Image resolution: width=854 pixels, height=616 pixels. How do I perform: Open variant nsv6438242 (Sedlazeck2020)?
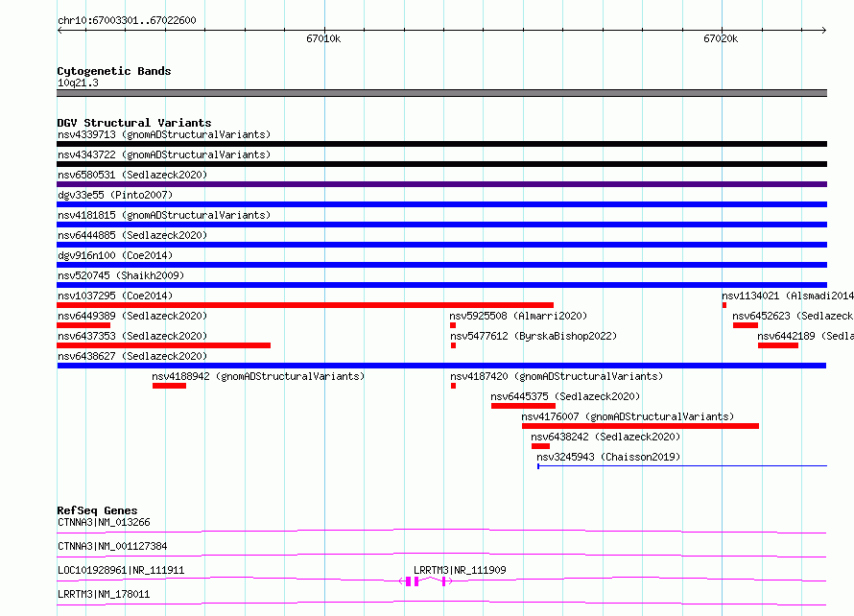tap(605, 437)
